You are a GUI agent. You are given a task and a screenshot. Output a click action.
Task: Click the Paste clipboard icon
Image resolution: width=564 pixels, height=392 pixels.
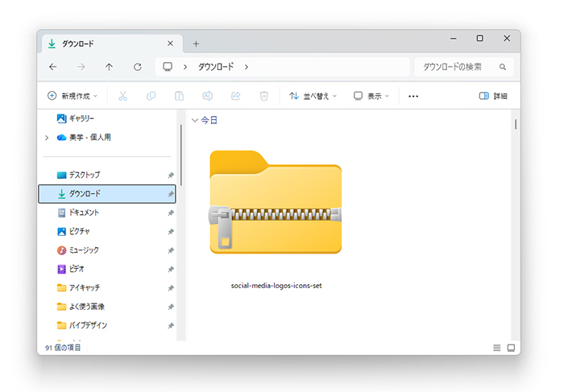[x=179, y=96]
